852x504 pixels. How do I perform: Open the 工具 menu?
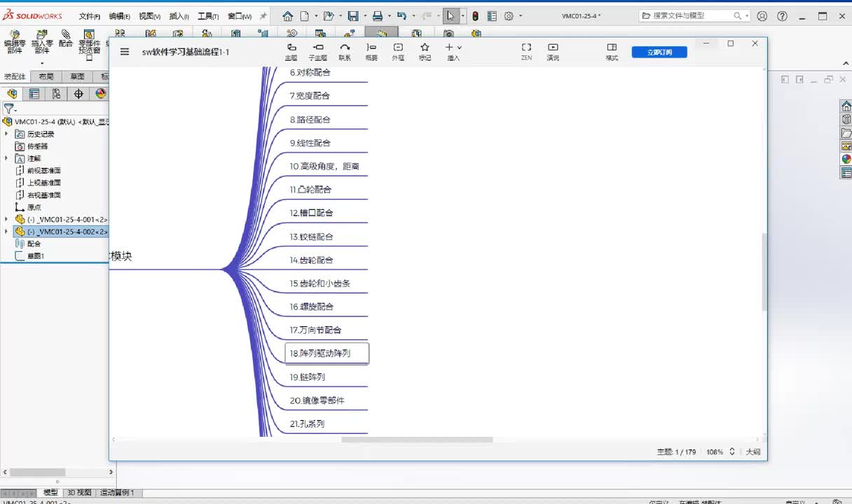point(207,16)
